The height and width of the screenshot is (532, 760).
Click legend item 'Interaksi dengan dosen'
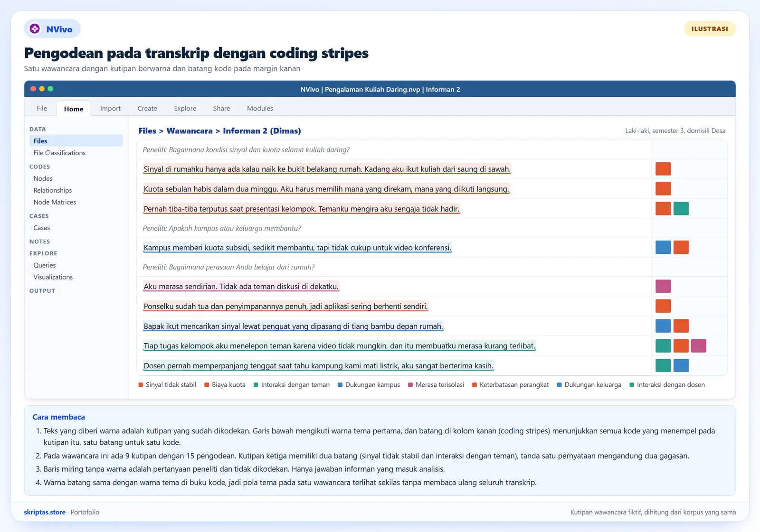click(667, 385)
